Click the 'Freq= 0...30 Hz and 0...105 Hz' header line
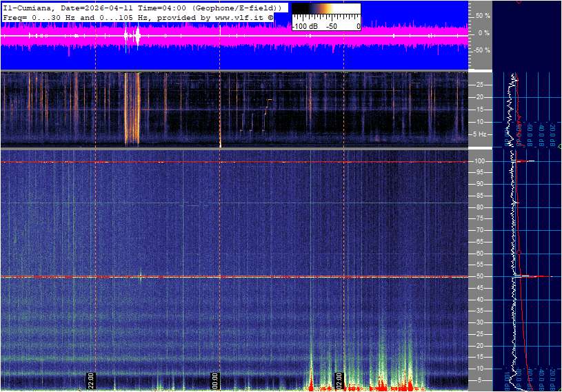This screenshot has width=562, height=392. point(138,17)
